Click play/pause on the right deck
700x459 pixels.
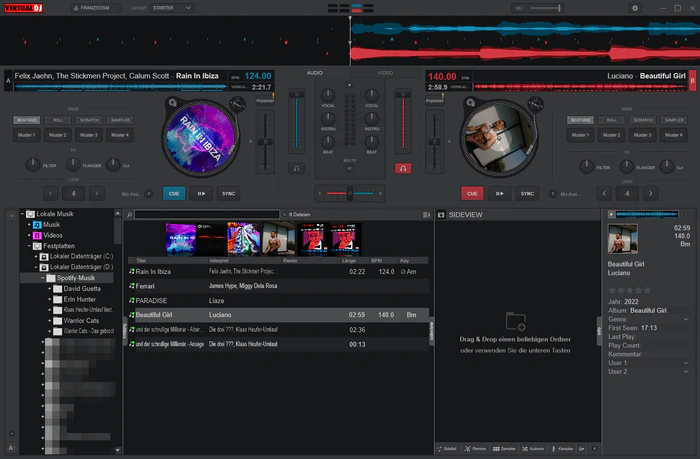[499, 193]
